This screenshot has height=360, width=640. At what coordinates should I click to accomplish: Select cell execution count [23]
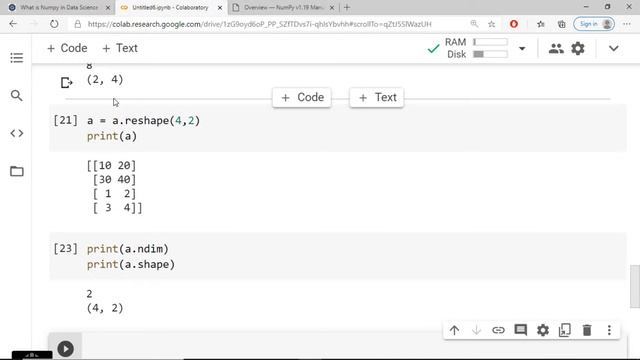coord(65,249)
